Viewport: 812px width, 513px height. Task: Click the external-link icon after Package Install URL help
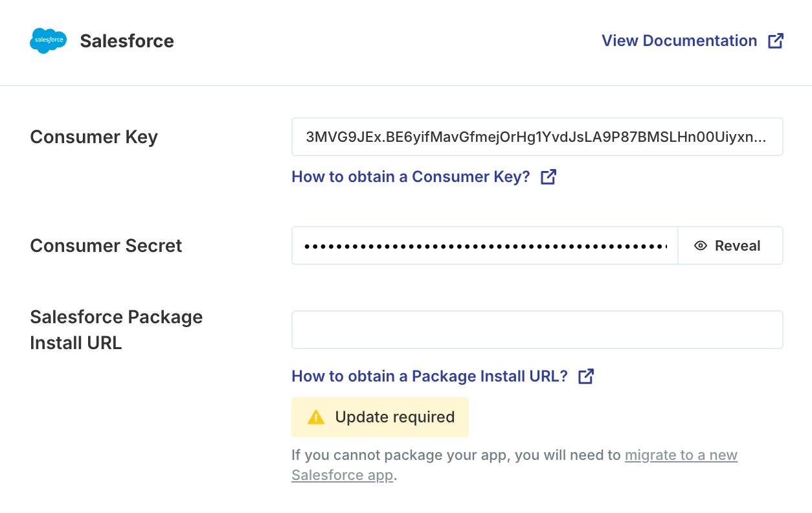click(586, 376)
